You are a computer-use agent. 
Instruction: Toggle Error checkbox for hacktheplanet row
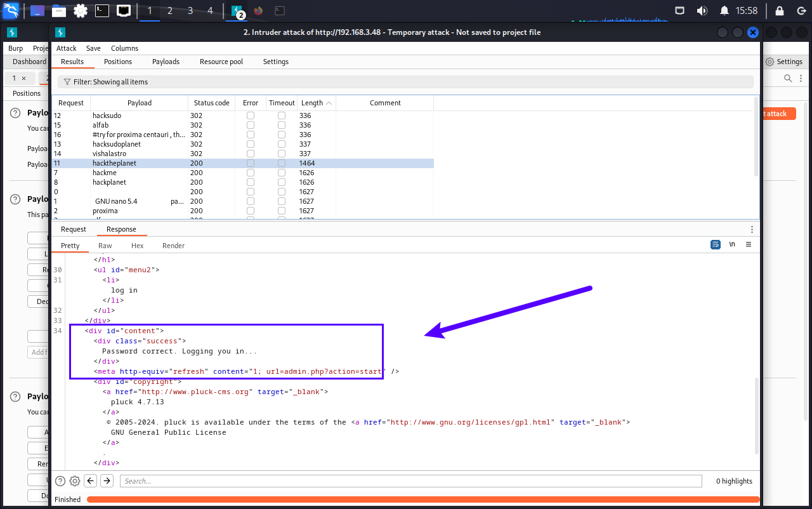251,163
